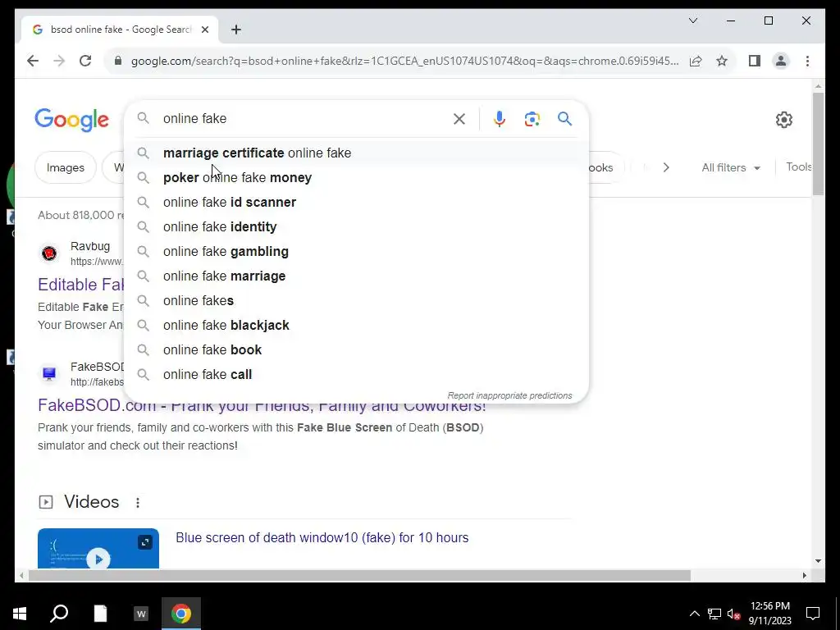Select suggestion 'online fake id scanner'
Viewport: 840px width, 630px height.
356,203
